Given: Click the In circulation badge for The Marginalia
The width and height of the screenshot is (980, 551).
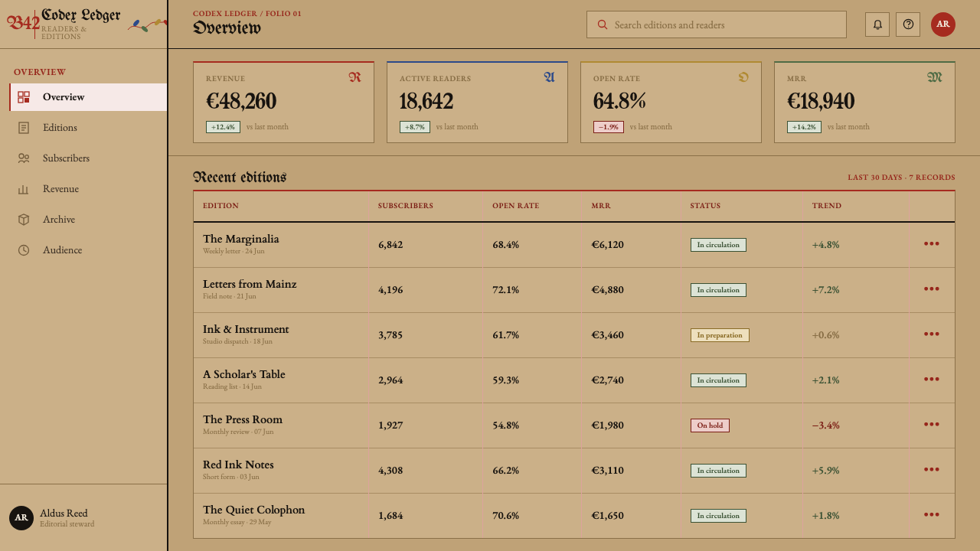Looking at the screenshot, I should (718, 245).
